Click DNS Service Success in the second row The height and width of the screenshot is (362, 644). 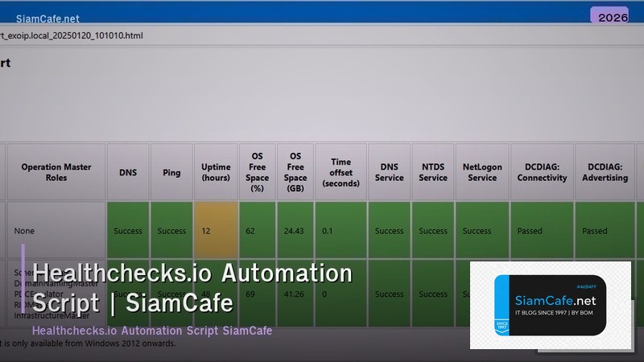(390, 294)
